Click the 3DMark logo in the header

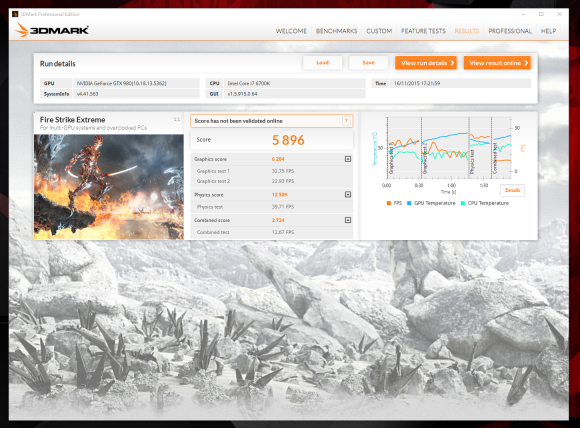tap(52, 30)
